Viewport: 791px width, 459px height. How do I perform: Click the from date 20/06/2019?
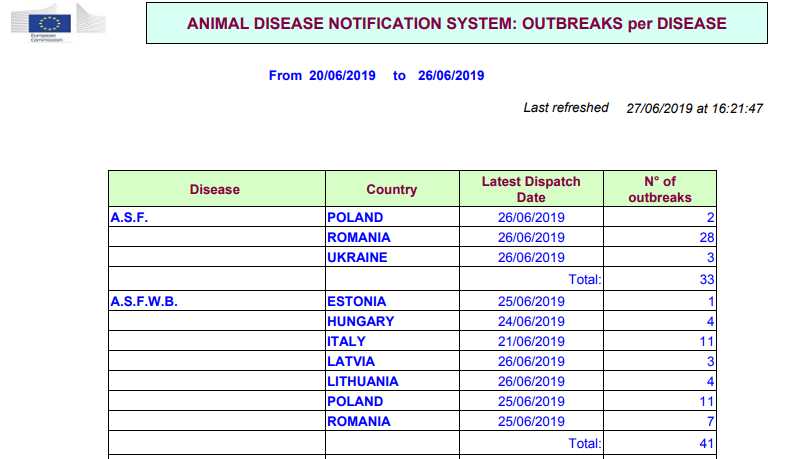(343, 75)
